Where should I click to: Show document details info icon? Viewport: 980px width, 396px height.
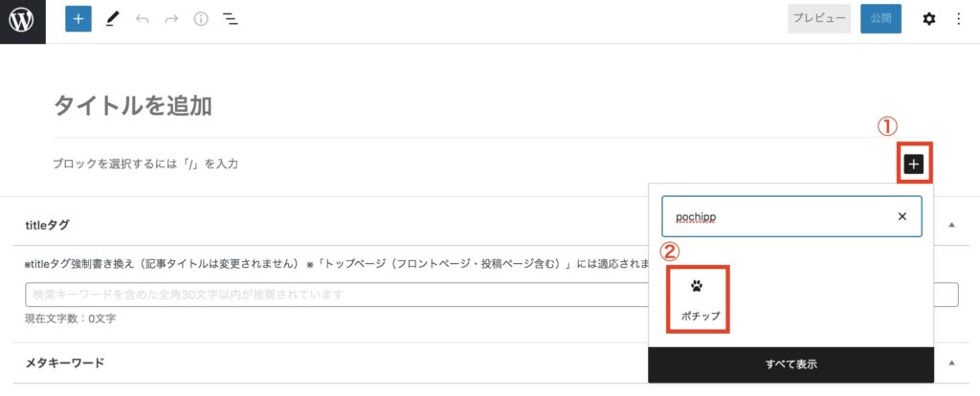(201, 19)
